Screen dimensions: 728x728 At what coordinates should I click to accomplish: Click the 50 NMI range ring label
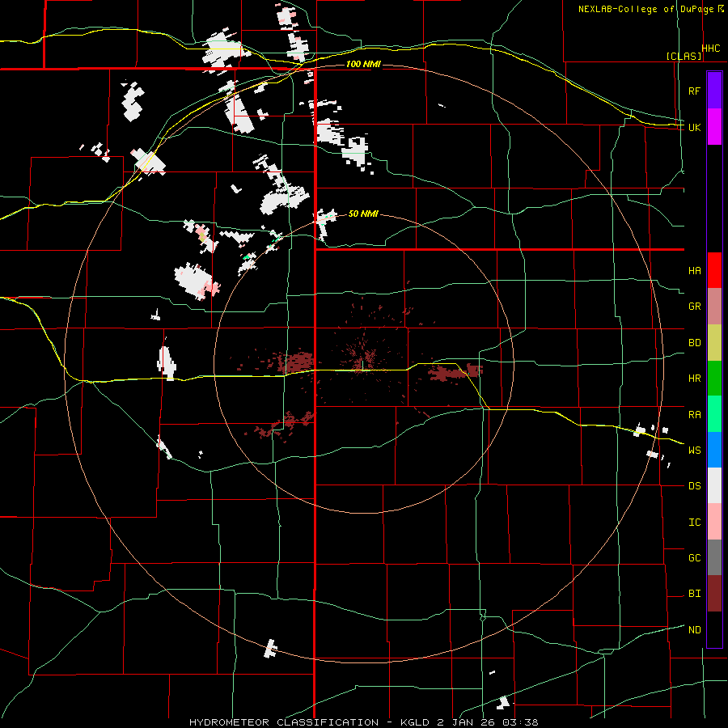coord(363,214)
